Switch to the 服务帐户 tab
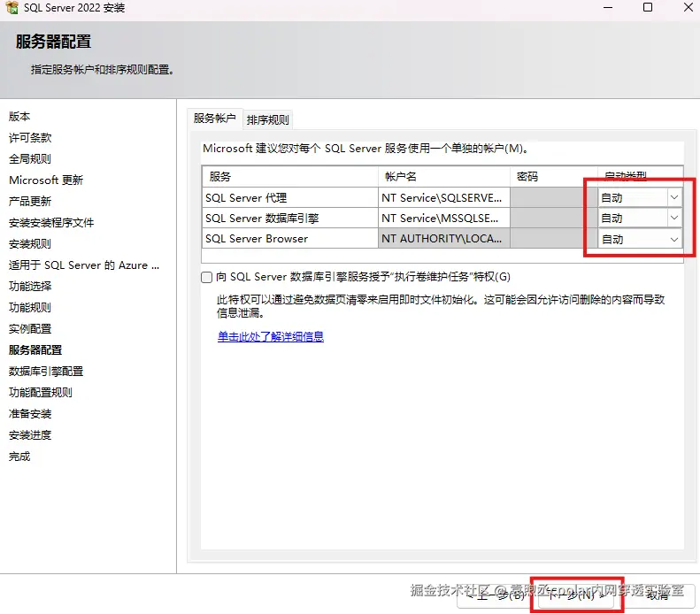Screen dimensions: 700x614 [x=215, y=119]
